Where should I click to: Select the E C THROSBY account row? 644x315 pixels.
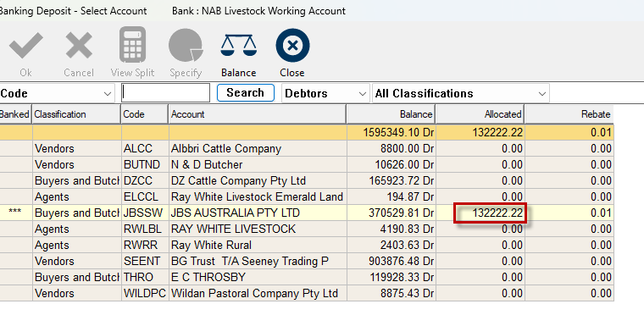coord(307,277)
